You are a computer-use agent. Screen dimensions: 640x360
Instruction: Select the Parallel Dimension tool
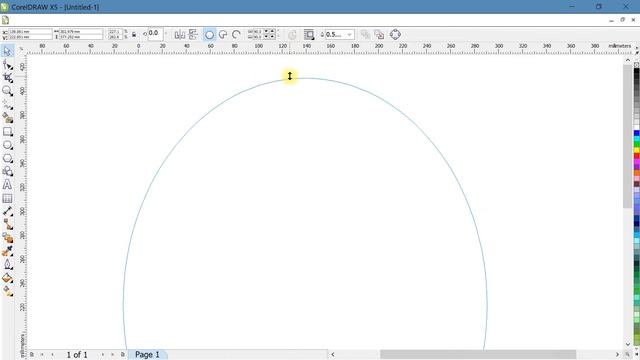tap(7, 211)
